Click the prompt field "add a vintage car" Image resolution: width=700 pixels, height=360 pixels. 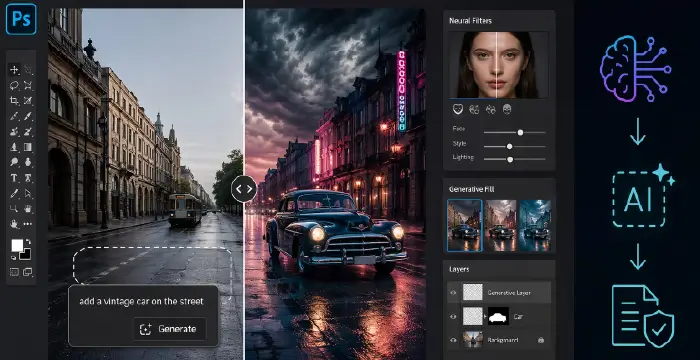click(x=141, y=301)
